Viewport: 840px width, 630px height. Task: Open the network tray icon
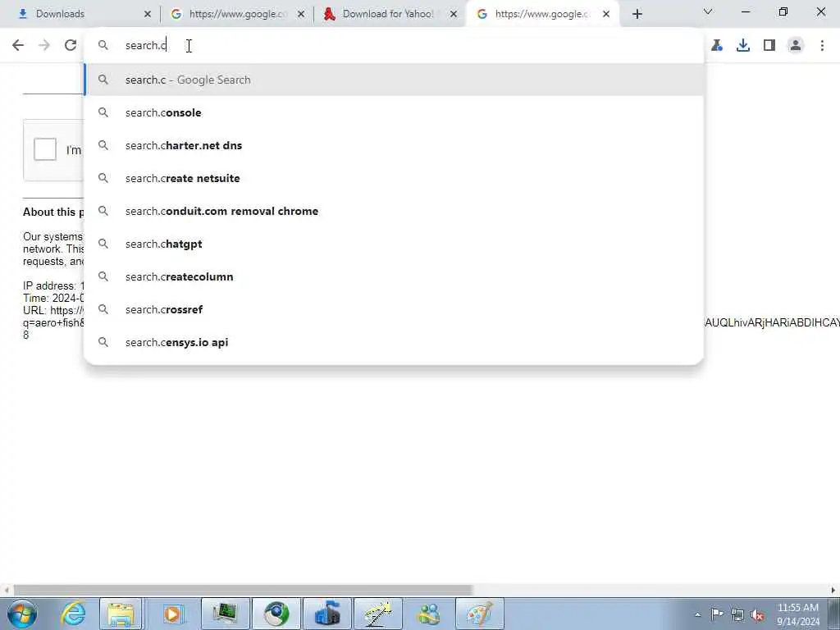point(737,614)
